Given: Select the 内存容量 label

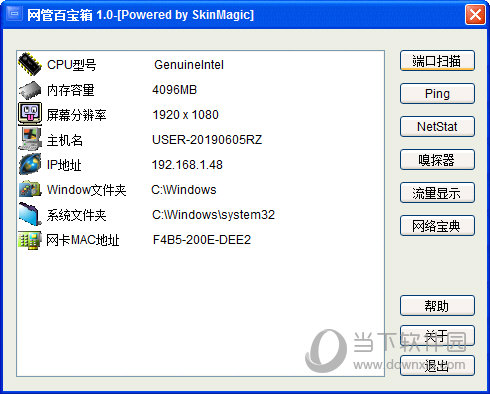Looking at the screenshot, I should point(71,90).
